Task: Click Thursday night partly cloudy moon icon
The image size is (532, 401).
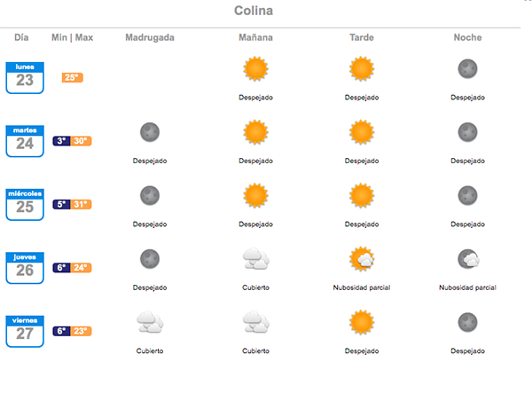Action: (467, 259)
